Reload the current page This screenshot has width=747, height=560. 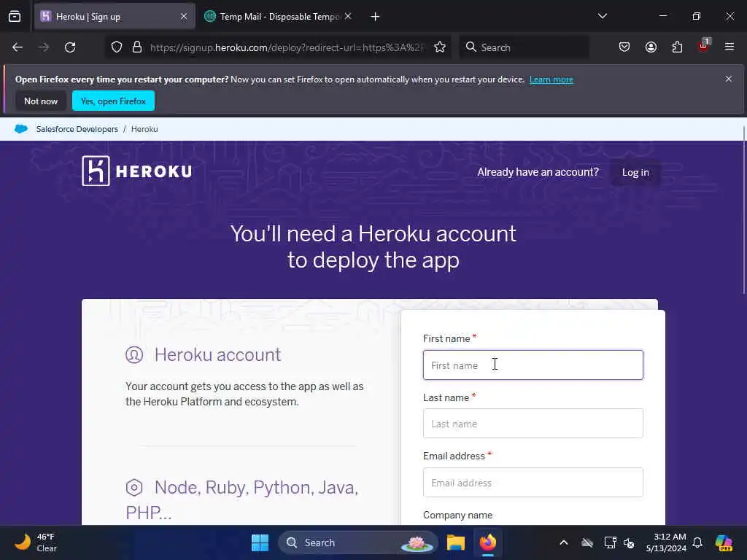[70, 47]
